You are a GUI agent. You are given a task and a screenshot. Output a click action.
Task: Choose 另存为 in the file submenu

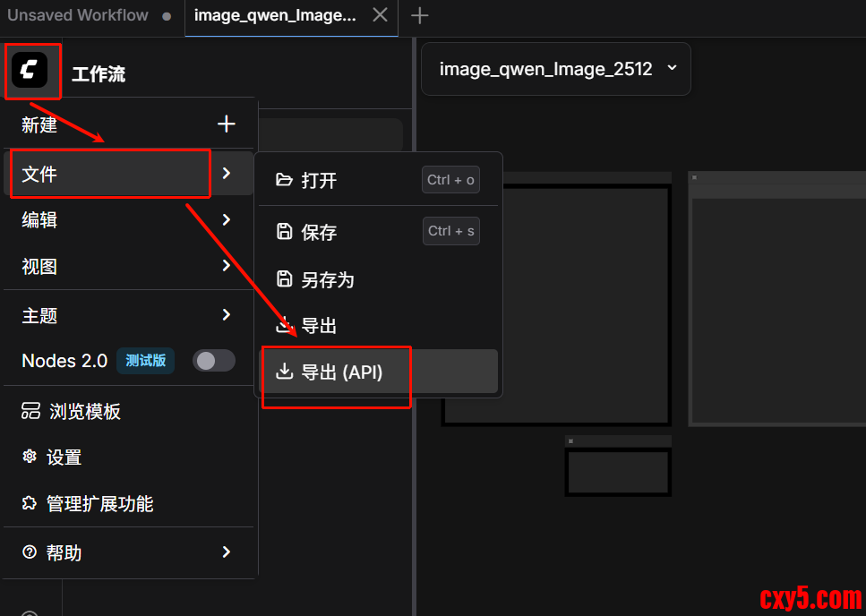[378, 279]
